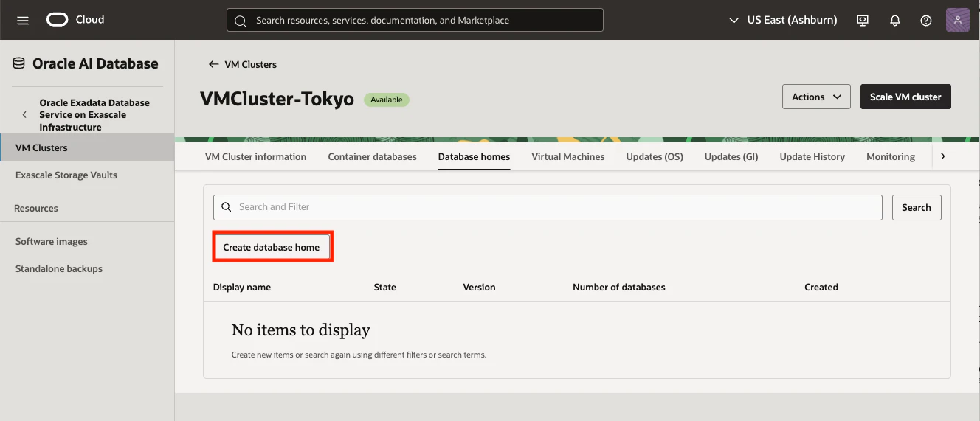Open the help question mark icon
The image size is (980, 421).
click(x=926, y=21)
